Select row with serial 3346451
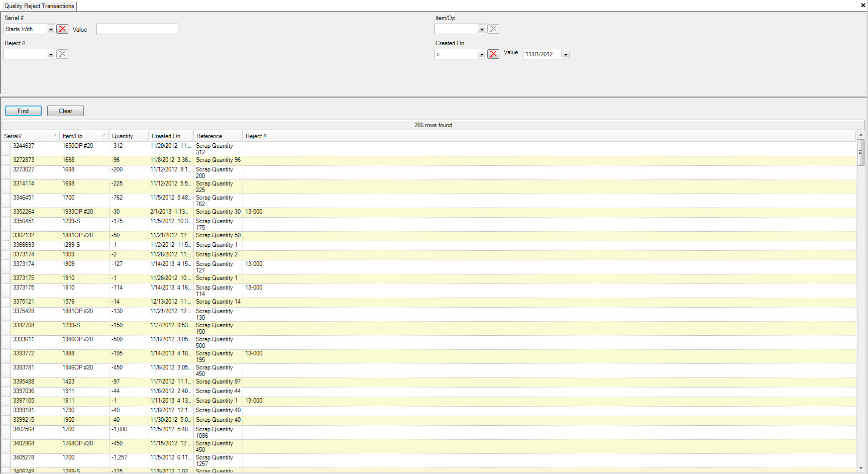868x474 pixels. pos(428,201)
